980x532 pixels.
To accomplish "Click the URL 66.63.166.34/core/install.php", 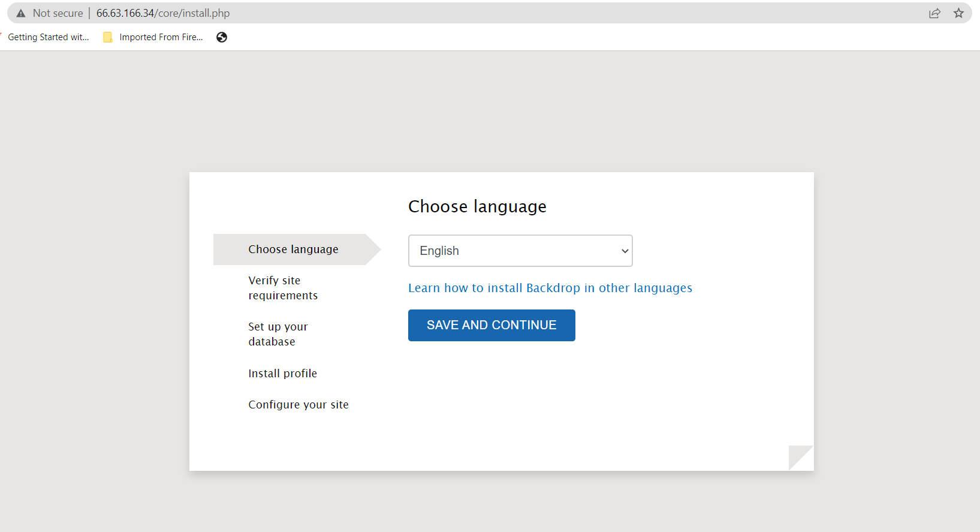I will point(163,13).
